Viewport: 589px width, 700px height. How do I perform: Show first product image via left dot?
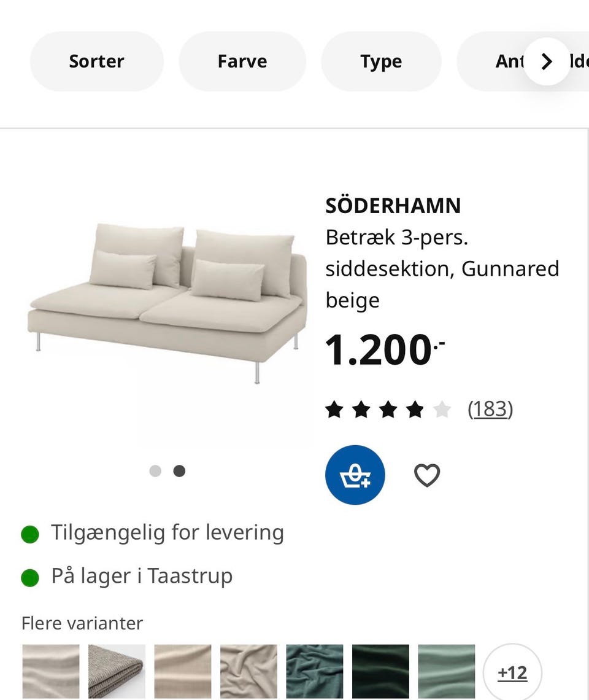155,471
